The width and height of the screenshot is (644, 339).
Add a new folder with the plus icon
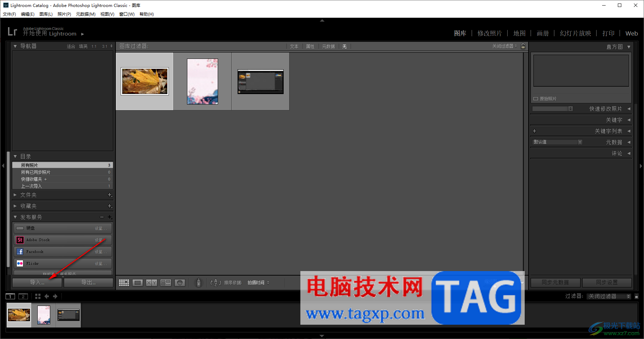tap(110, 195)
